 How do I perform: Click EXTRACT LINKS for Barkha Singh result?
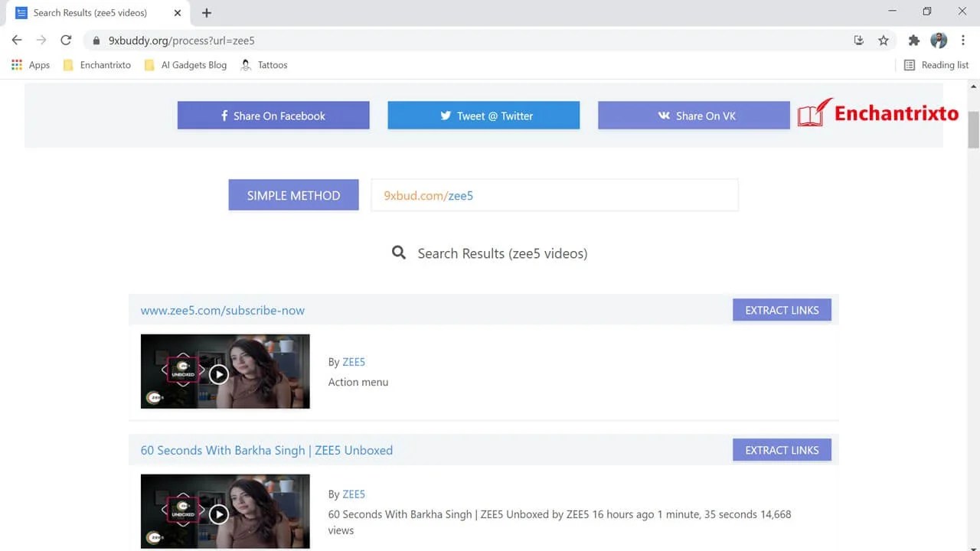click(782, 450)
